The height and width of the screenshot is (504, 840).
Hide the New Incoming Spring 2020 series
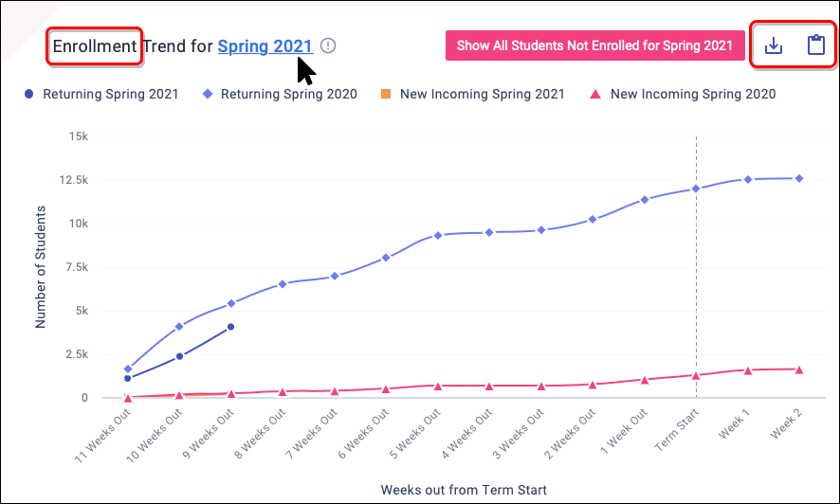[x=684, y=94]
